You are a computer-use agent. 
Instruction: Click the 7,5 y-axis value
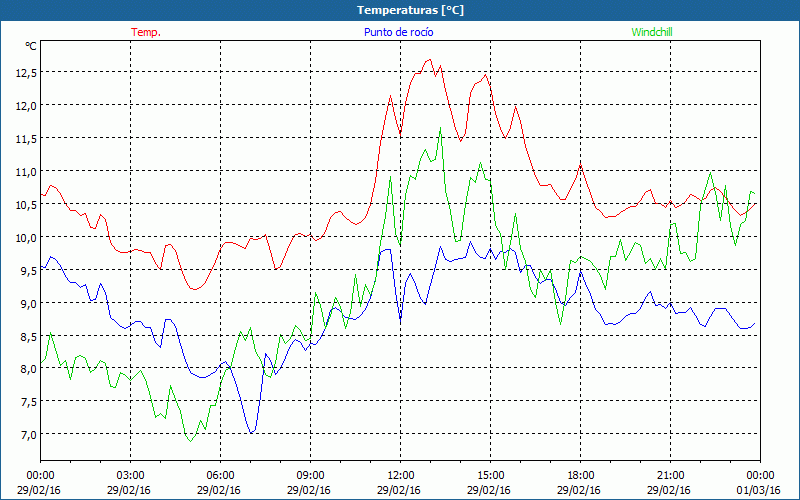[28, 402]
